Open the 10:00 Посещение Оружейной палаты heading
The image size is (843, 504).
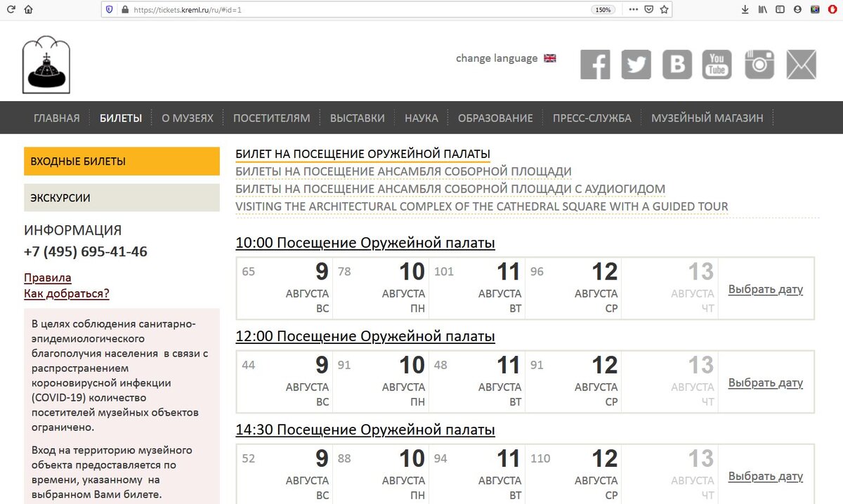tap(365, 243)
